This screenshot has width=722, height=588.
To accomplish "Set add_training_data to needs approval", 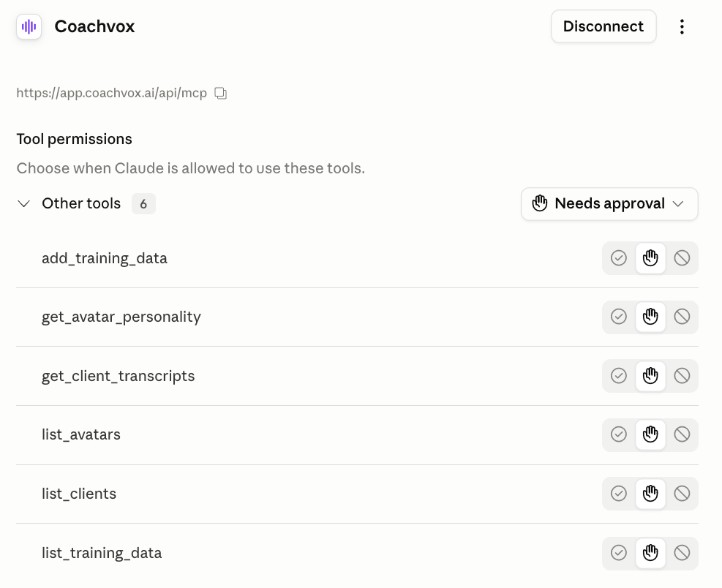I will [x=650, y=258].
